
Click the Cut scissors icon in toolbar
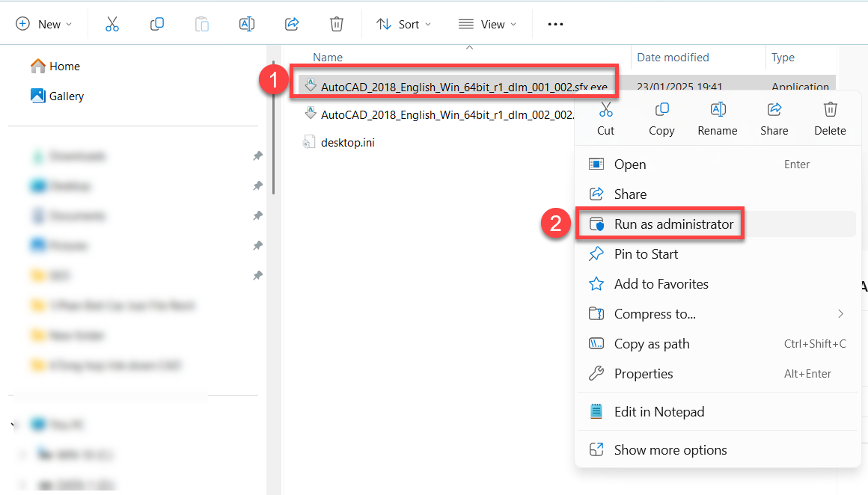pos(111,25)
